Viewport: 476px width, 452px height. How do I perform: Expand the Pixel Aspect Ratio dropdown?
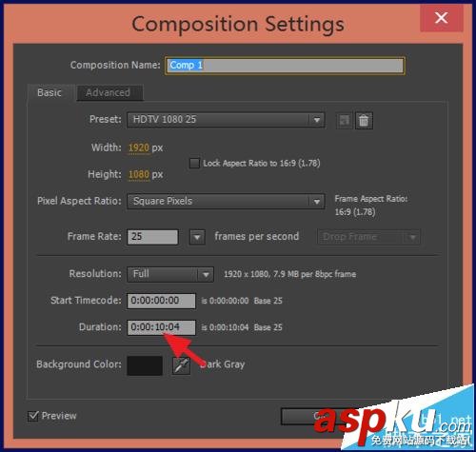pos(226,202)
